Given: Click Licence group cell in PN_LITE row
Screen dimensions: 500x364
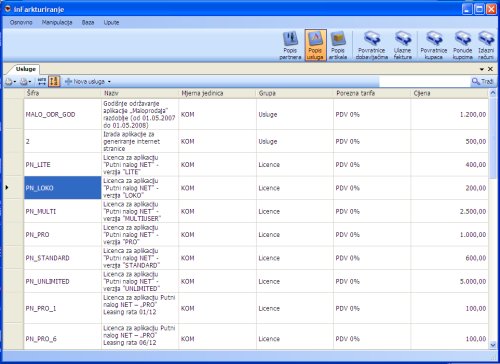Looking at the screenshot, I should tap(294, 165).
